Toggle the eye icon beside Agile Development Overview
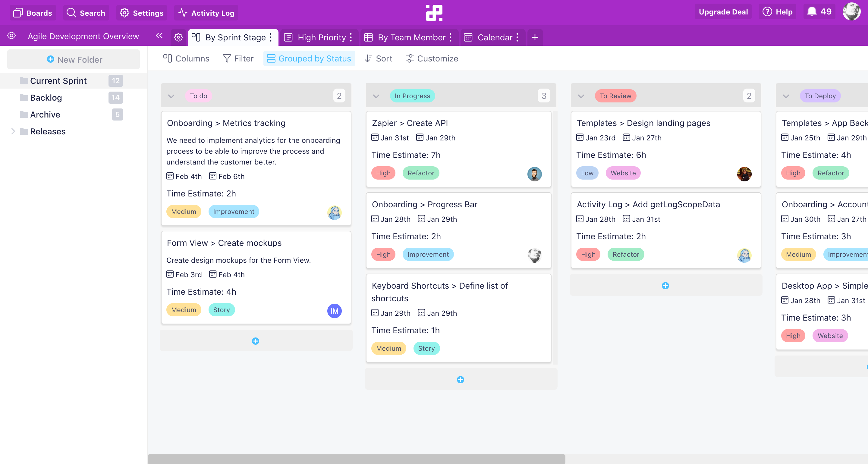This screenshot has width=868, height=464. pyautogui.click(x=11, y=36)
